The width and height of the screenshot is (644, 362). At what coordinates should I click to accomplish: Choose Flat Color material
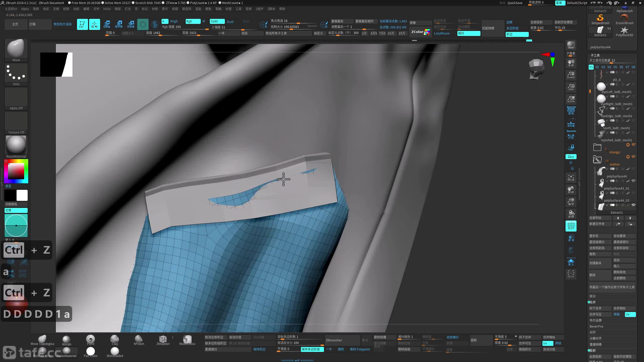click(x=91, y=352)
